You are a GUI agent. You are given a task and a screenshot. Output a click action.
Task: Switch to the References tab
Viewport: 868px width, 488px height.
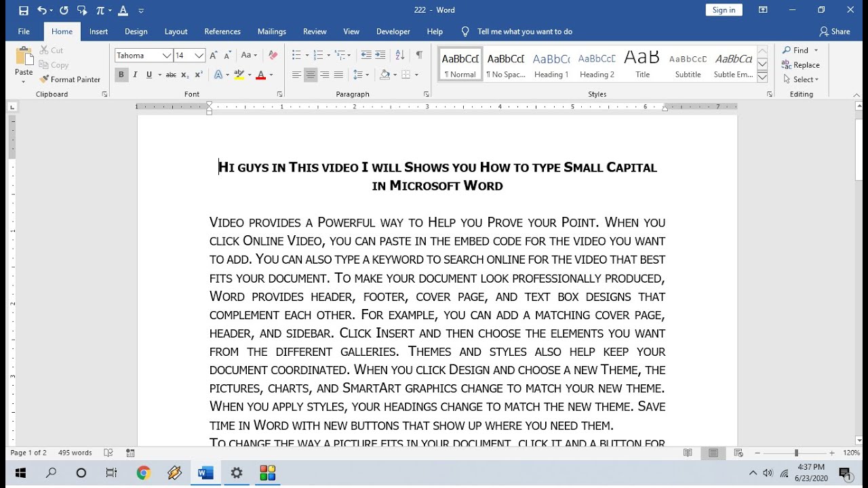pyautogui.click(x=222, y=31)
